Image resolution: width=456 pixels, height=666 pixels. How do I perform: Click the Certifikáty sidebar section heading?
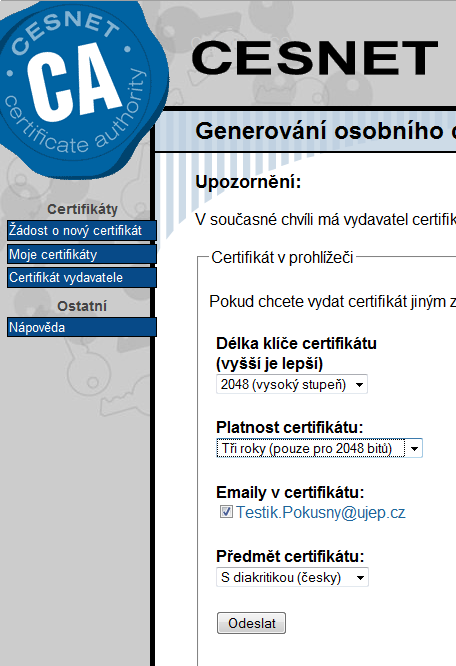pos(82,209)
